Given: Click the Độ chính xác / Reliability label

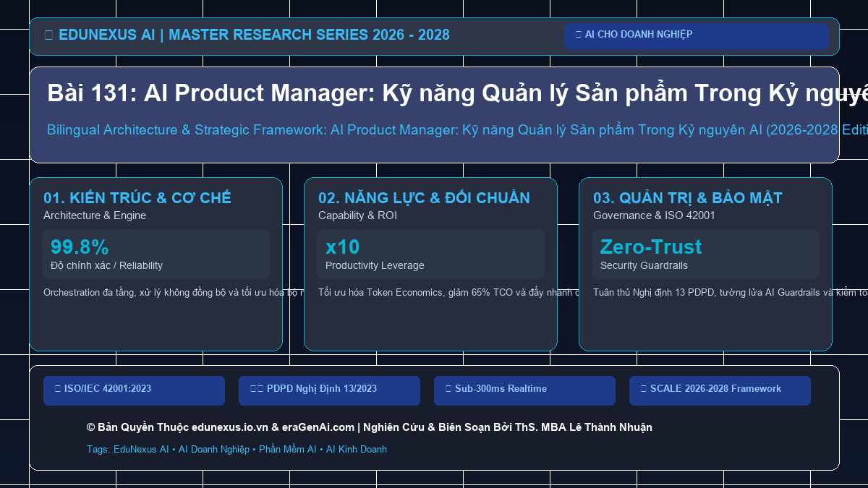Looking at the screenshot, I should (x=106, y=265).
